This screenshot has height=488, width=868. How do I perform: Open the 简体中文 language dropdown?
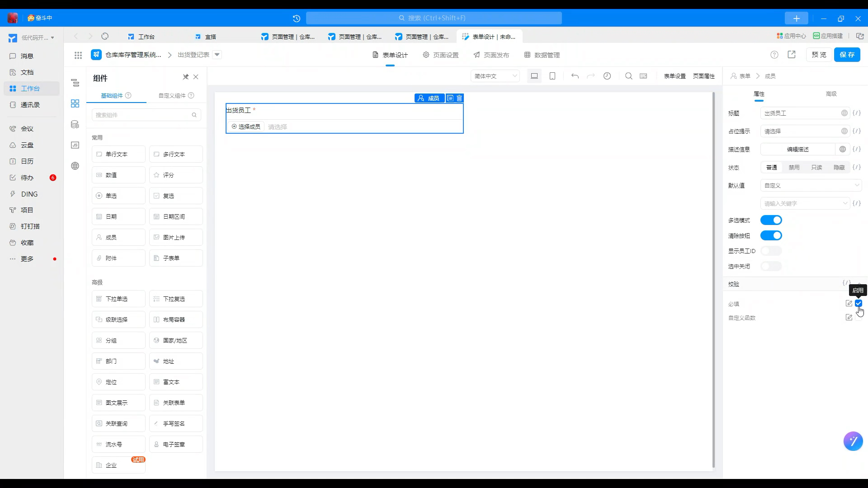pyautogui.click(x=495, y=76)
